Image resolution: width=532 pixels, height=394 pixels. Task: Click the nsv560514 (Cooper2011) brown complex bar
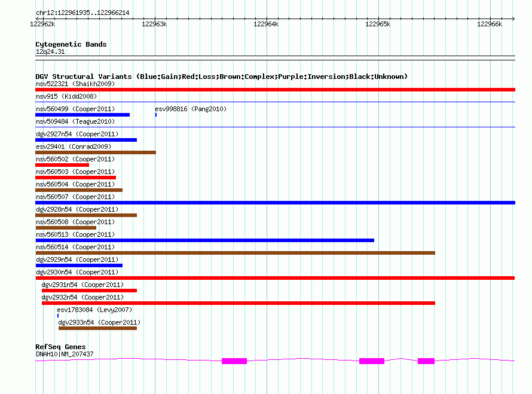[x=235, y=253]
